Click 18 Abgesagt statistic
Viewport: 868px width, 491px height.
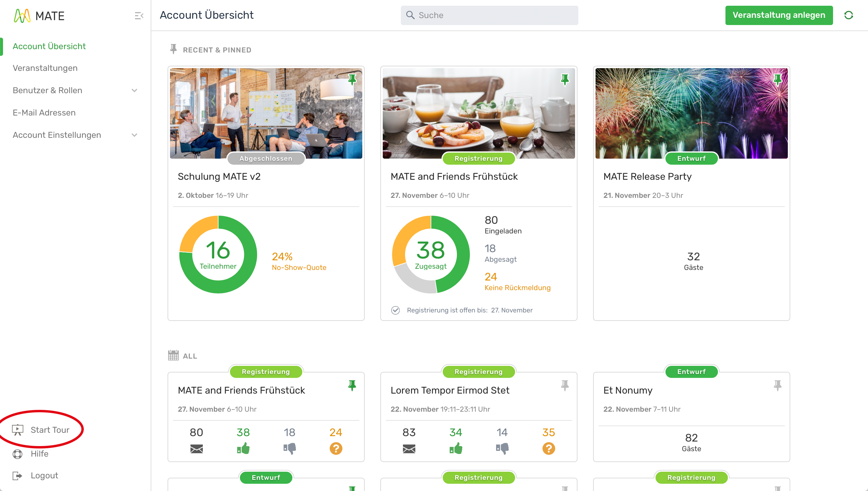click(x=500, y=253)
